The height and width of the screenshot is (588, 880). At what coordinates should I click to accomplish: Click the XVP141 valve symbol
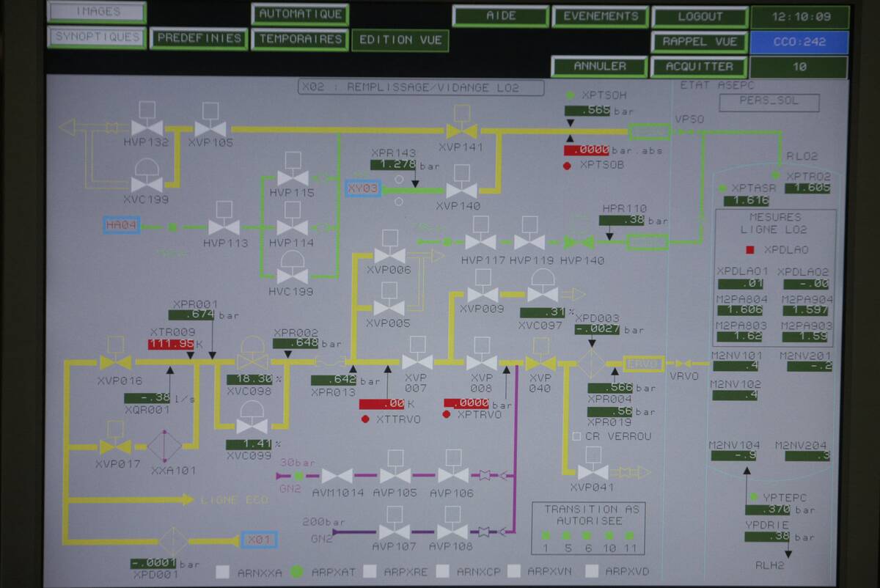tap(462, 130)
